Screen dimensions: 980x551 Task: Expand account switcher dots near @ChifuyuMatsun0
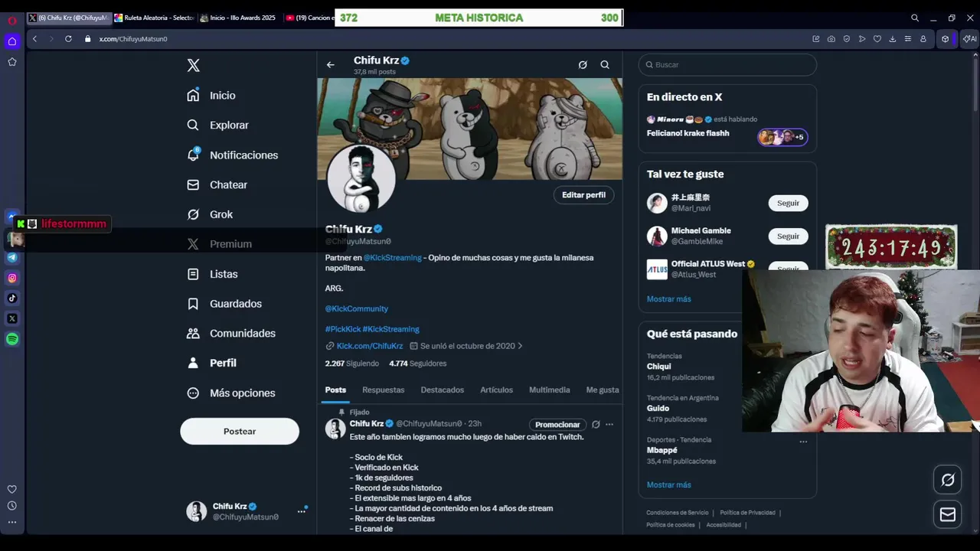click(x=301, y=511)
